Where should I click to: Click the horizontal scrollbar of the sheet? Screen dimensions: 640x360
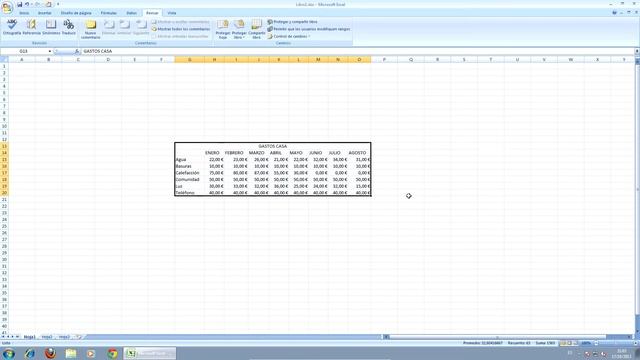[497, 337]
